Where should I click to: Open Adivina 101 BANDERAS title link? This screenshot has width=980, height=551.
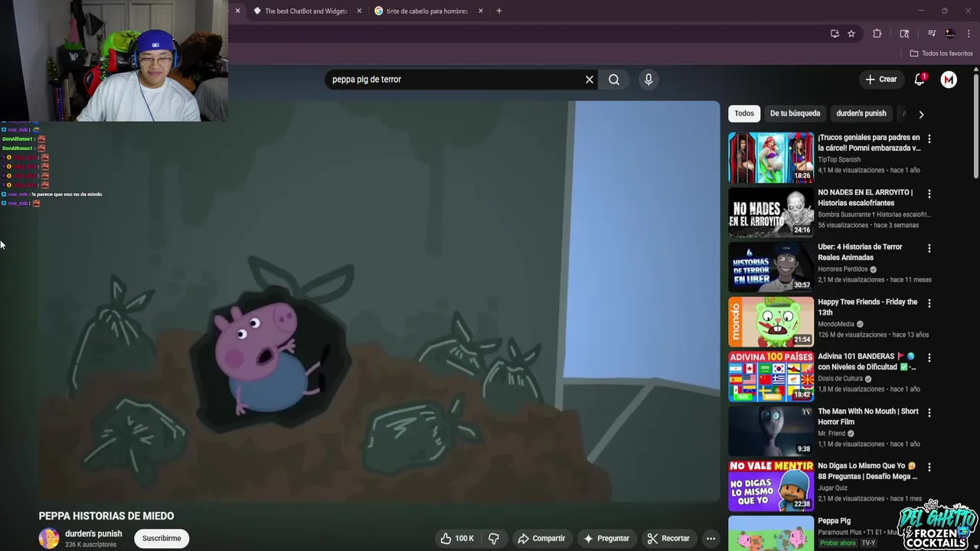click(x=867, y=361)
